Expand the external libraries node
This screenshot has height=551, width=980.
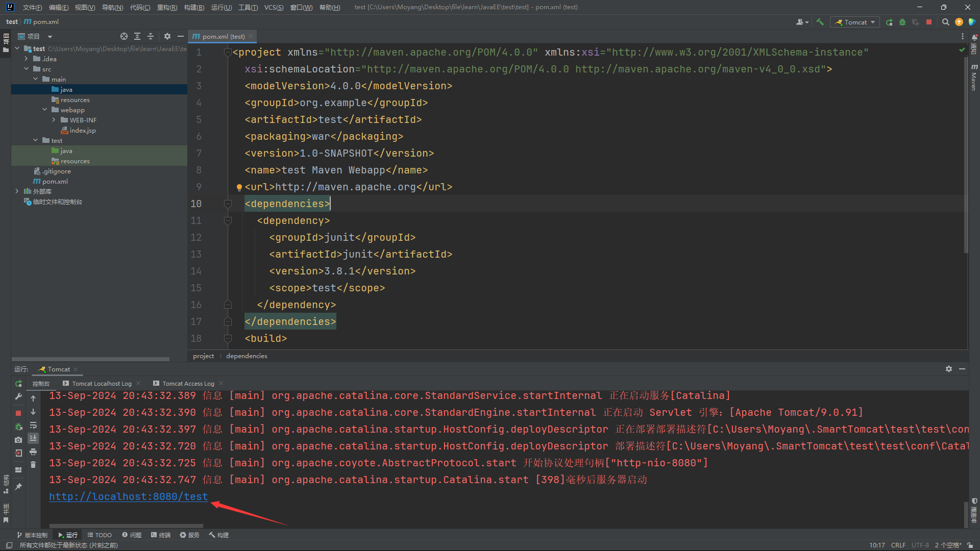17,191
